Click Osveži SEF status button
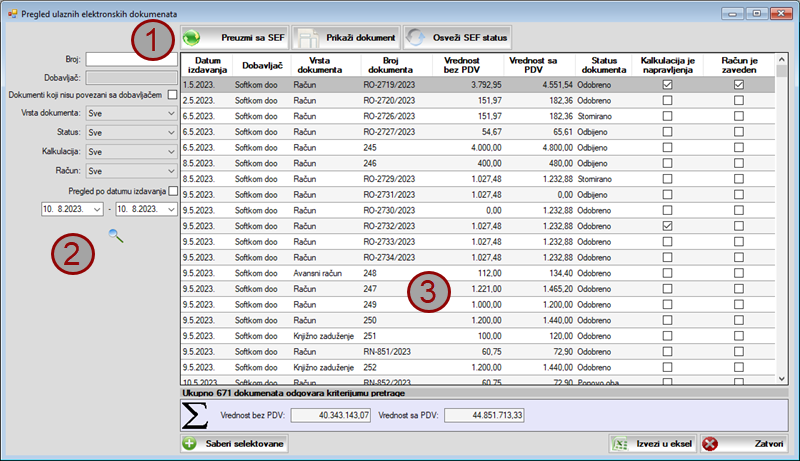The width and height of the screenshot is (800, 461). [457, 38]
